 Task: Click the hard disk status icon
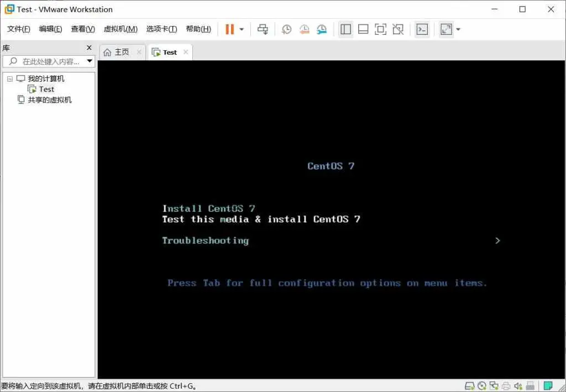(x=469, y=386)
